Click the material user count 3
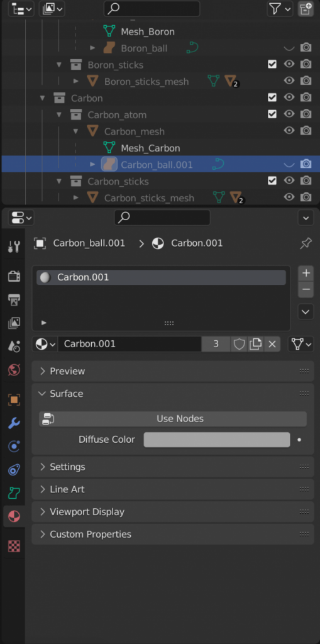This screenshot has height=644, width=320. (x=216, y=344)
